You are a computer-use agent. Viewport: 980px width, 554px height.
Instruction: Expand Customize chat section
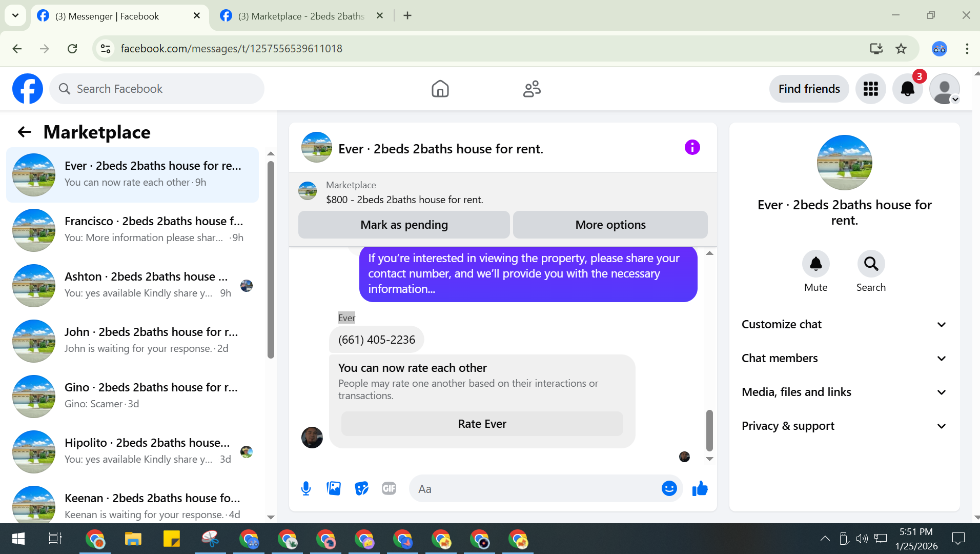pyautogui.click(x=844, y=325)
